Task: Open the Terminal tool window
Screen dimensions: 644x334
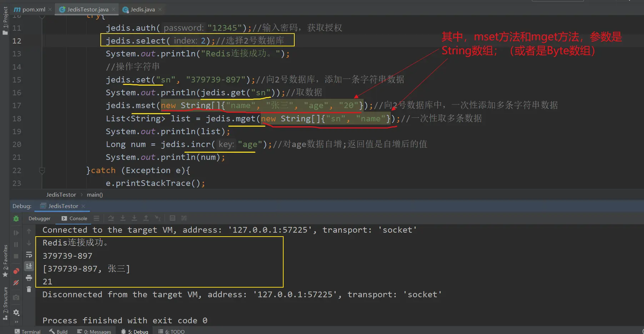Action: tap(28, 331)
